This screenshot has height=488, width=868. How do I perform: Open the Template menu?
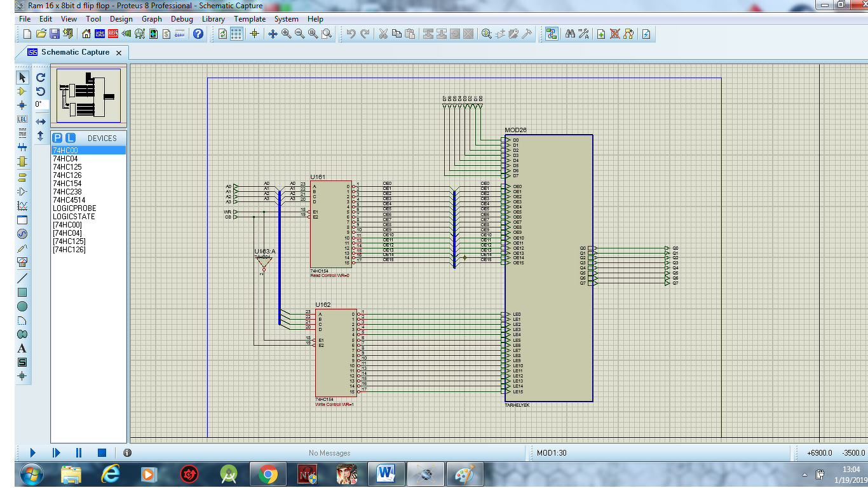(250, 19)
